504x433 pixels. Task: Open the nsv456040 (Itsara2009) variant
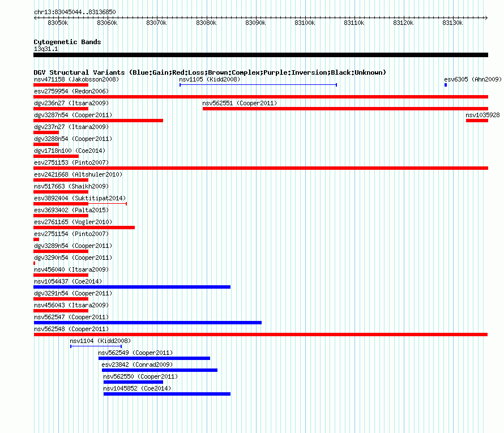click(71, 269)
